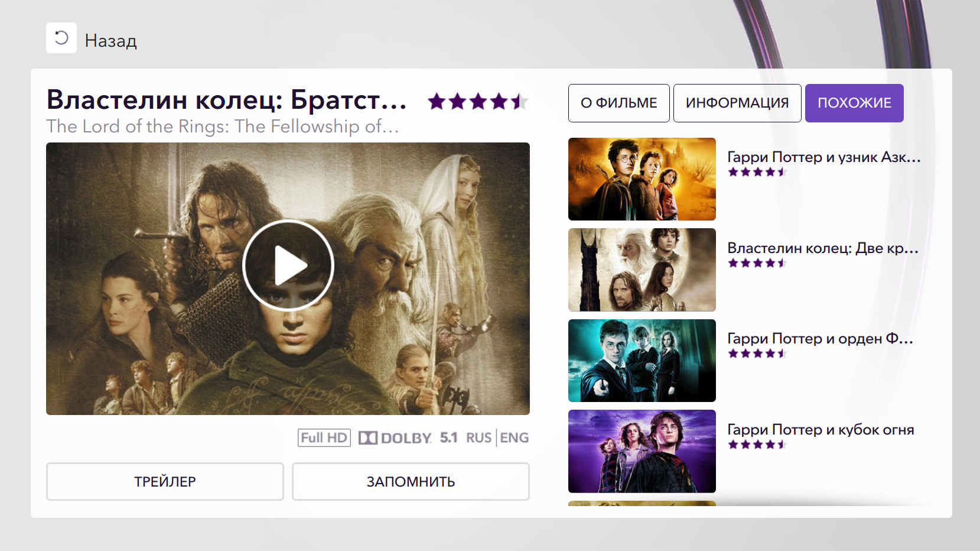Click the ЗАПОМНИТЬ button
This screenshot has height=551, width=980.
coord(411,481)
